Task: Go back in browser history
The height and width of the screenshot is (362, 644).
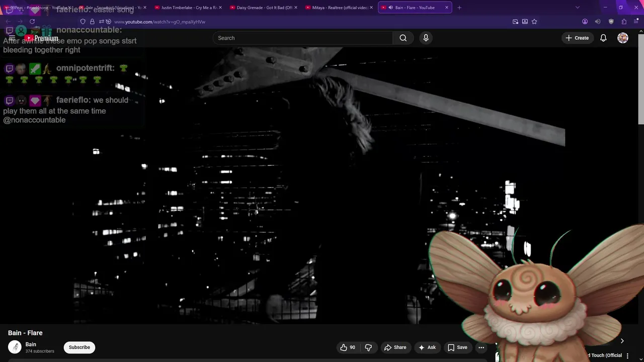Action: point(8,22)
